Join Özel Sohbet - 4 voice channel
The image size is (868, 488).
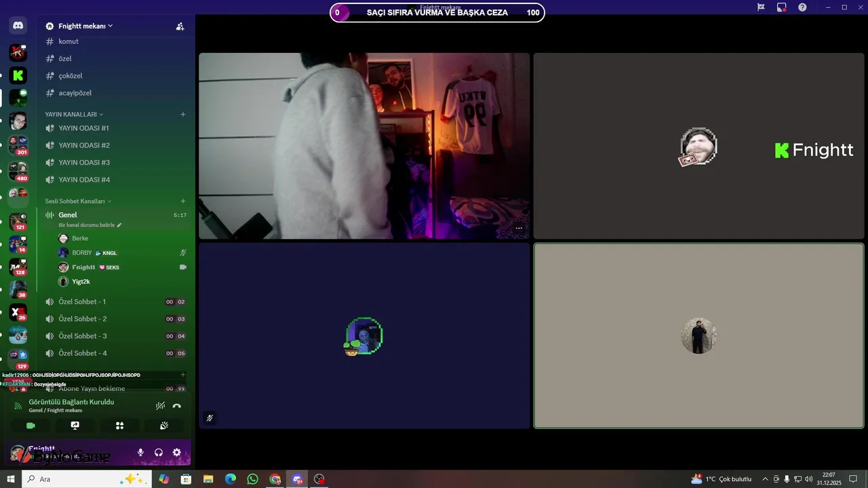(115, 353)
